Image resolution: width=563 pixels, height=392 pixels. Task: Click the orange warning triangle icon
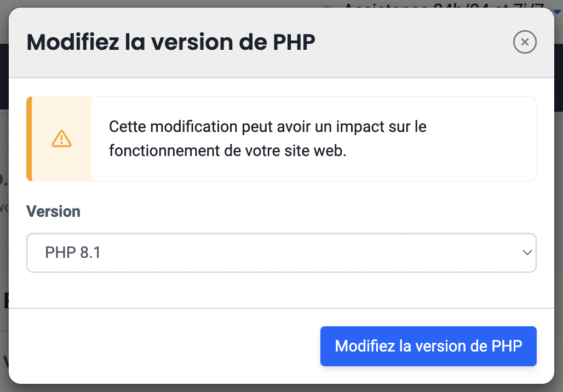pos(61,139)
